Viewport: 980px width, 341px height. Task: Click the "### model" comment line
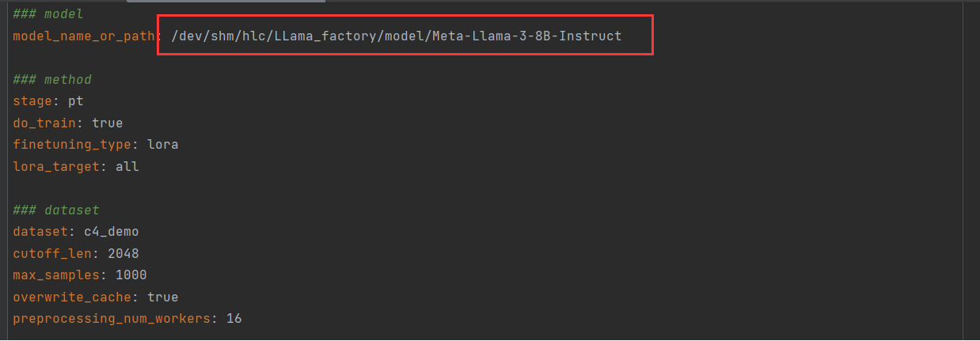48,14
